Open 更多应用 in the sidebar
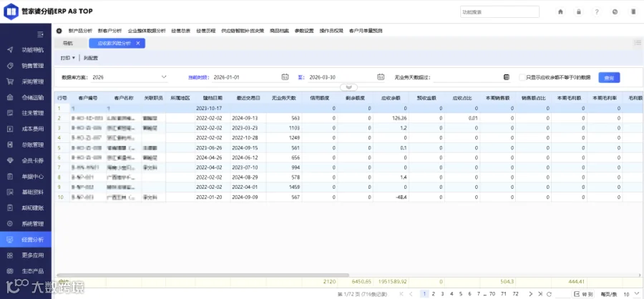The width and height of the screenshot is (644, 299). click(26, 255)
